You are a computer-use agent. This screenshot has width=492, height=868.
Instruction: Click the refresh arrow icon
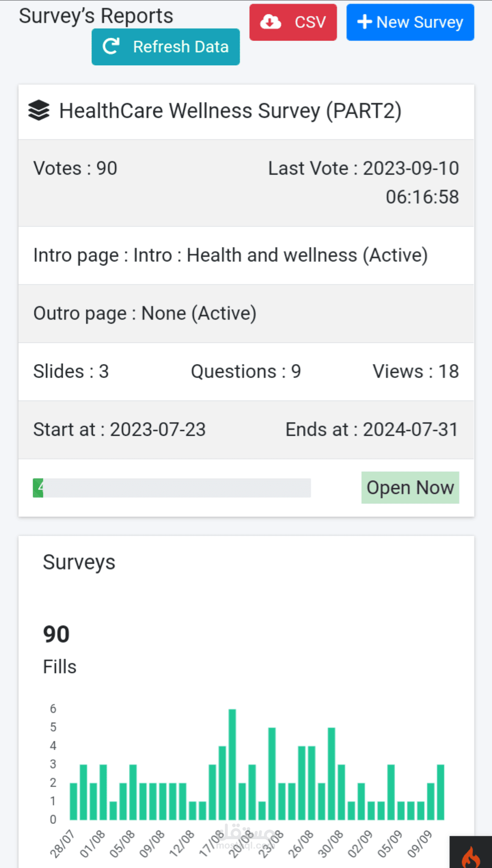pyautogui.click(x=111, y=47)
